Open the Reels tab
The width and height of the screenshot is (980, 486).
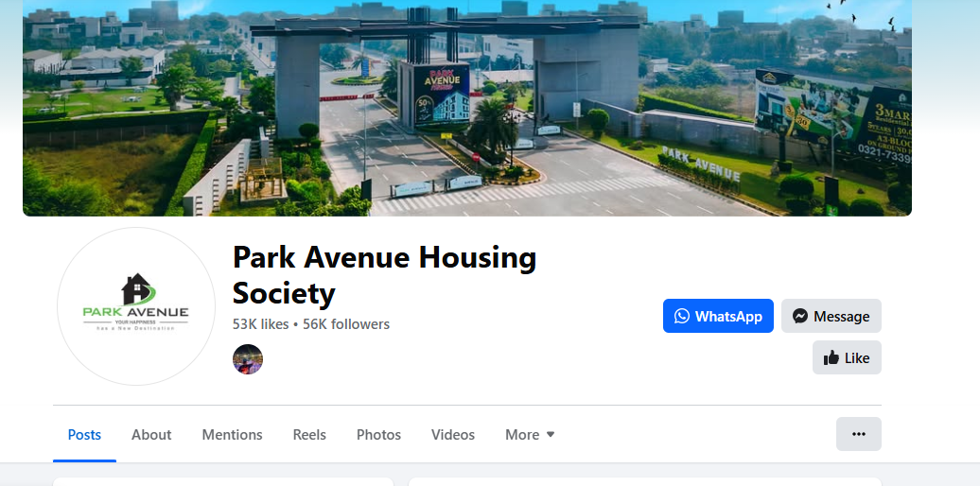click(x=309, y=435)
